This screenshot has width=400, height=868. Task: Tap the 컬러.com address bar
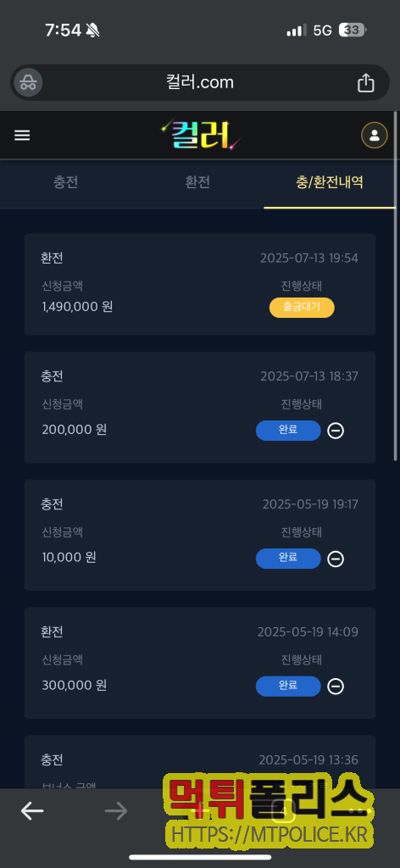[200, 83]
